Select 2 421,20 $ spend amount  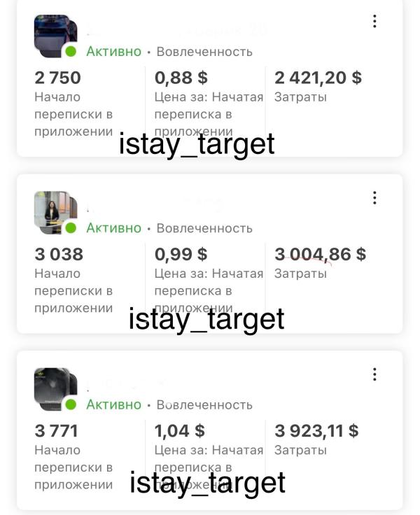[318, 78]
